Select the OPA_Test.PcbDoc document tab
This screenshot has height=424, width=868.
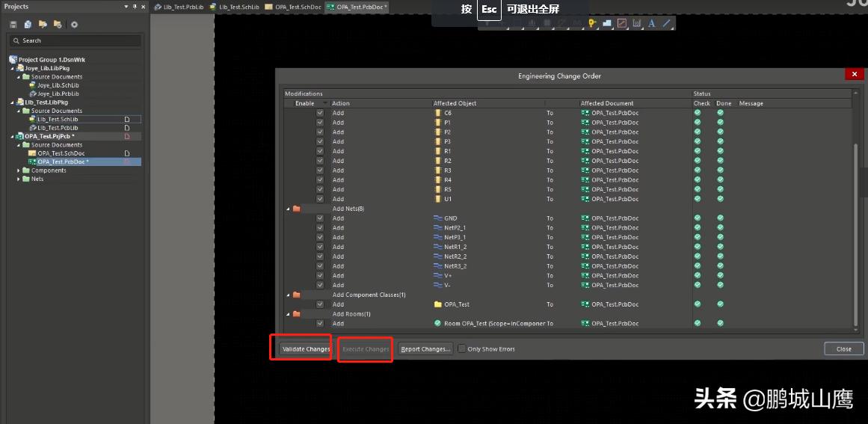[x=357, y=7]
